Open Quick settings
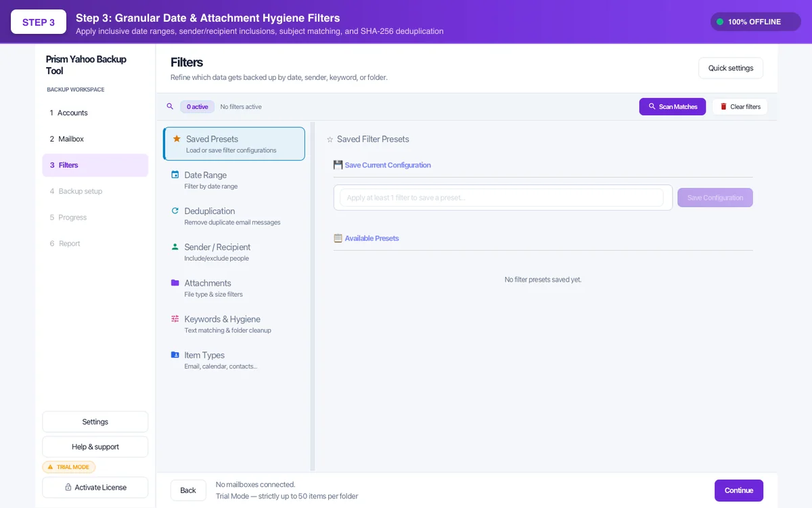Image resolution: width=812 pixels, height=508 pixels. pyautogui.click(x=731, y=68)
